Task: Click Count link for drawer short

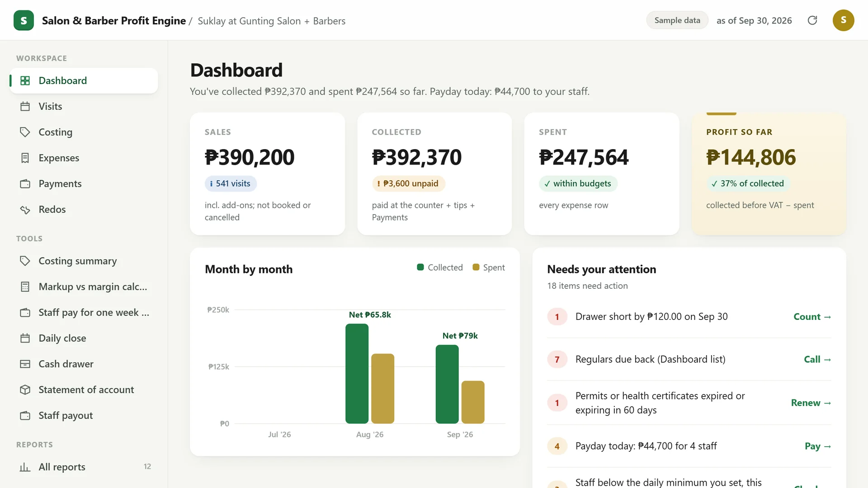Action: (x=812, y=317)
